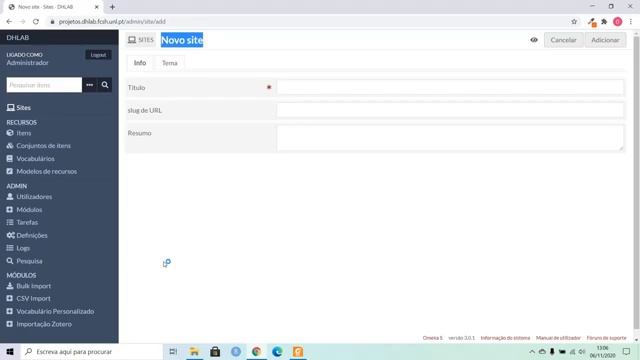Open the Chrome profile avatar
The image size is (640, 360).
pyautogui.click(x=618, y=22)
